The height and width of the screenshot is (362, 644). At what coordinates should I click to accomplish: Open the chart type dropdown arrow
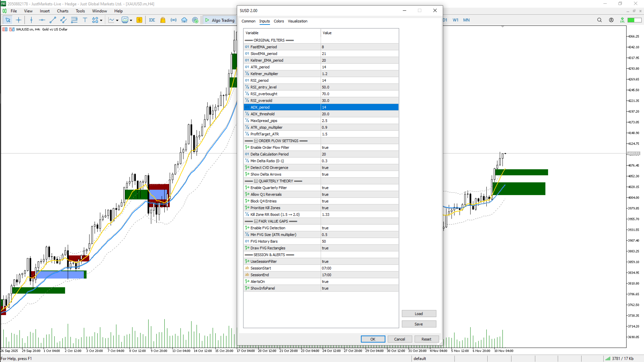coord(117,20)
